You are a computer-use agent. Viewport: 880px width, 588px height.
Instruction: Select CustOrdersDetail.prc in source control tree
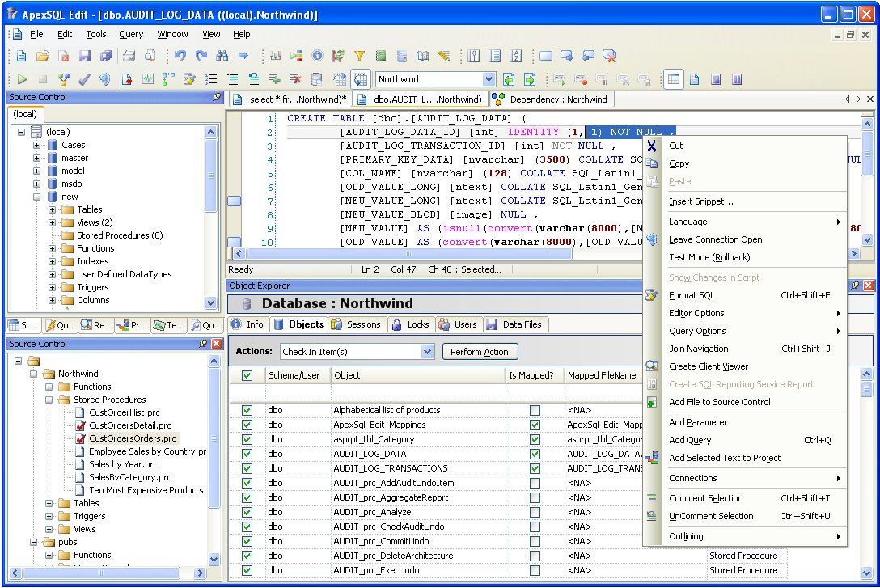(129, 425)
